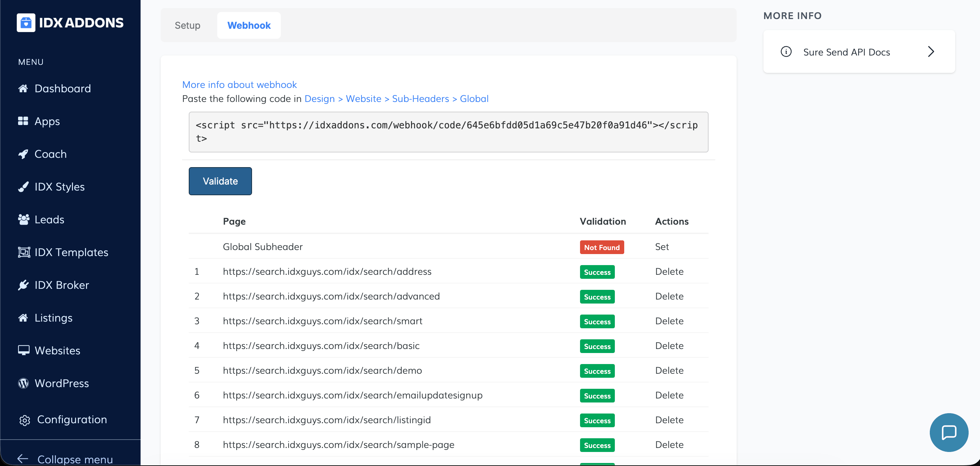This screenshot has width=980, height=466.
Task: Open the chat bubble widget
Action: coord(949,432)
